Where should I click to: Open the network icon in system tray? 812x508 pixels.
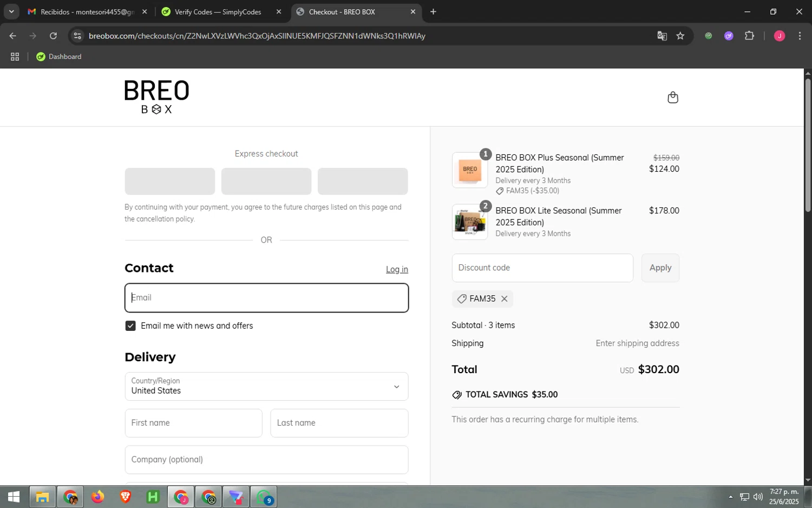pos(744,497)
